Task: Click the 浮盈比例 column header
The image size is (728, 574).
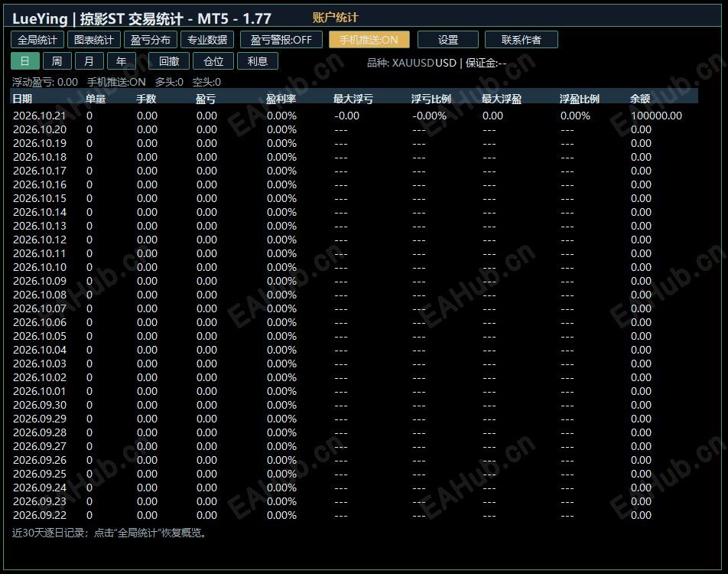Action: (580, 99)
